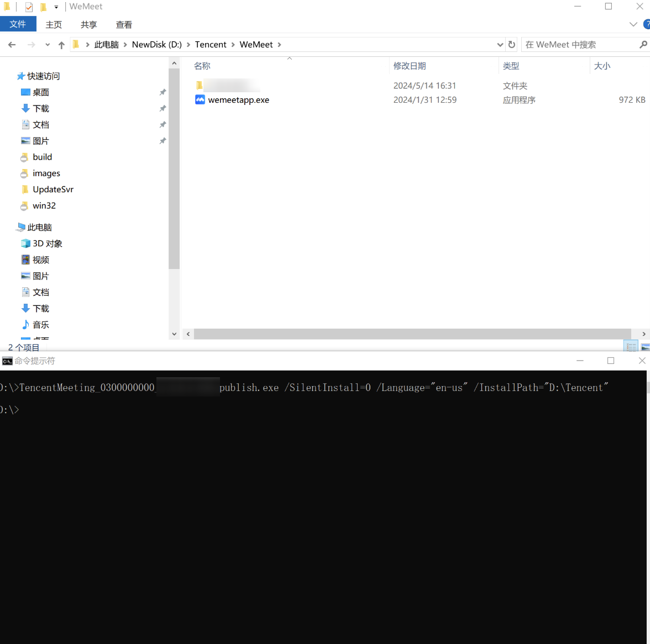Click WeMeet breadcrumb in address bar
Image resolution: width=650 pixels, height=644 pixels.
[256, 44]
